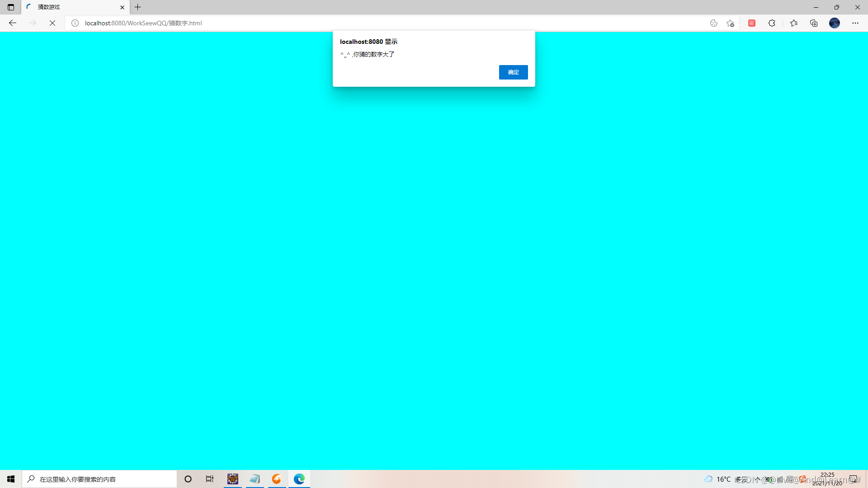Click the site information icon in address bar
868x488 pixels.
(75, 23)
